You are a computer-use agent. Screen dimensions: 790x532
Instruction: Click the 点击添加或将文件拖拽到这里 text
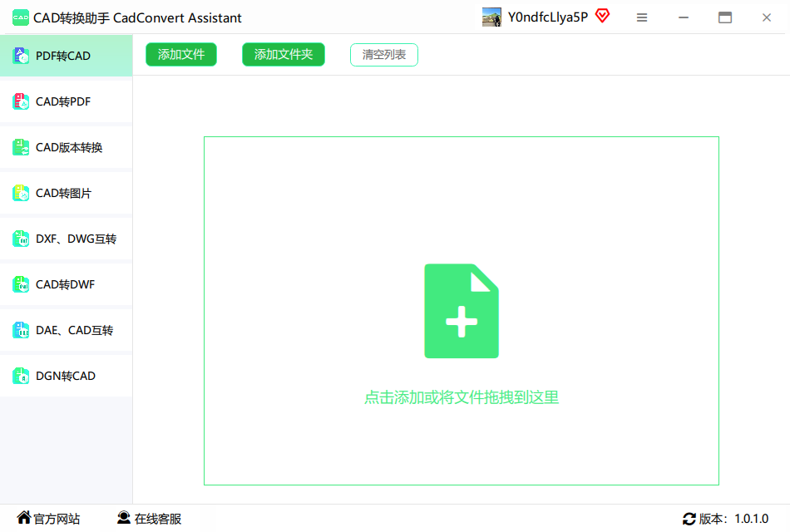[x=462, y=397]
